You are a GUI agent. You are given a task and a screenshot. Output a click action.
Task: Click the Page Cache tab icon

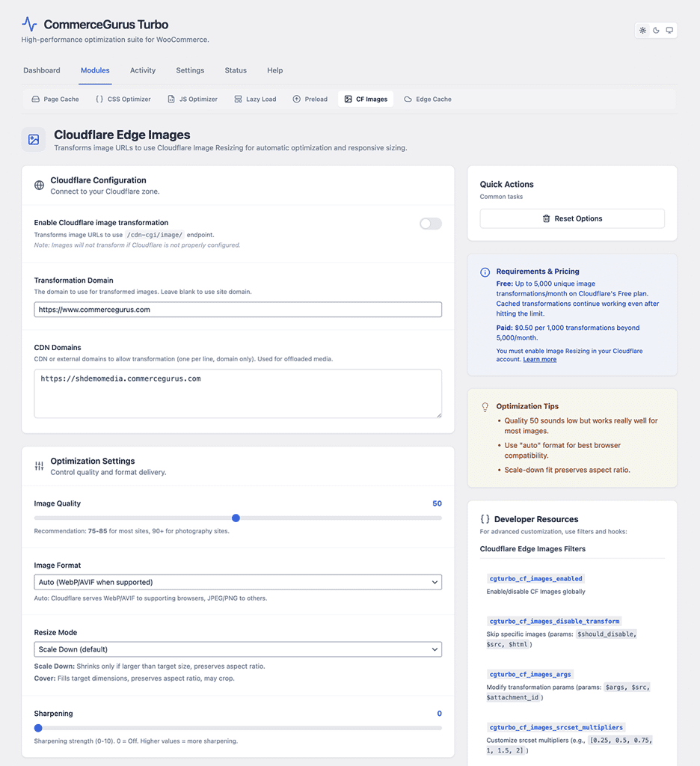tap(36, 99)
